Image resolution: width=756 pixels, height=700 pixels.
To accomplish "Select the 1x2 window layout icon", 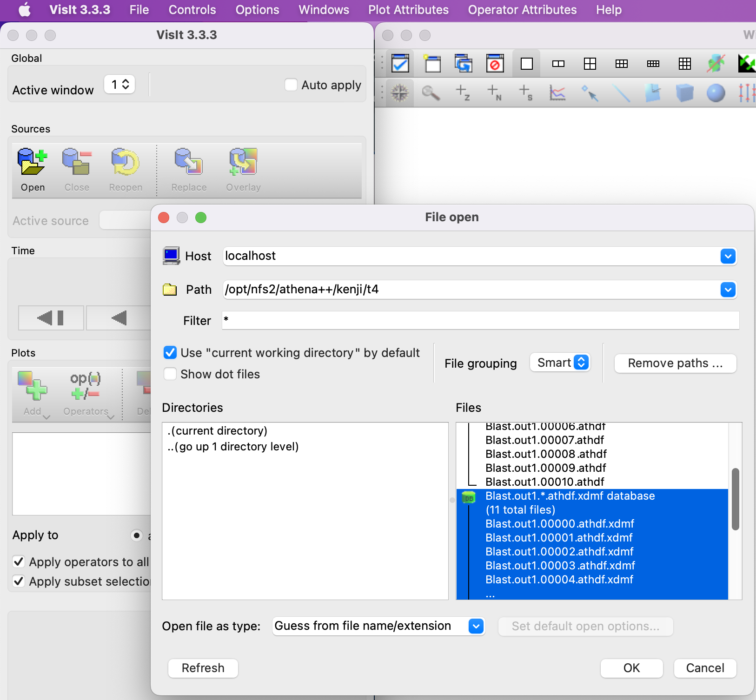I will (558, 64).
